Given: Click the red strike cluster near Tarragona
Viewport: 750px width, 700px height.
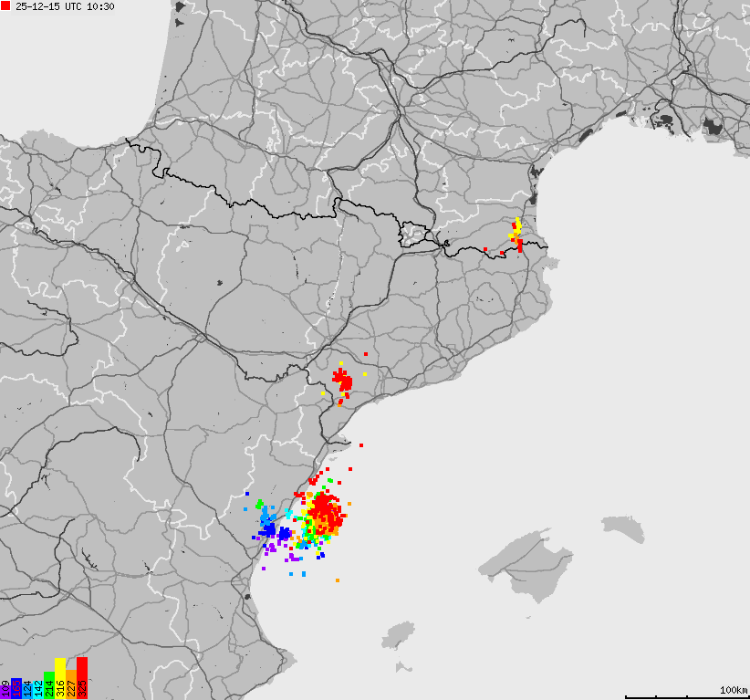Looking at the screenshot, I should tap(344, 383).
